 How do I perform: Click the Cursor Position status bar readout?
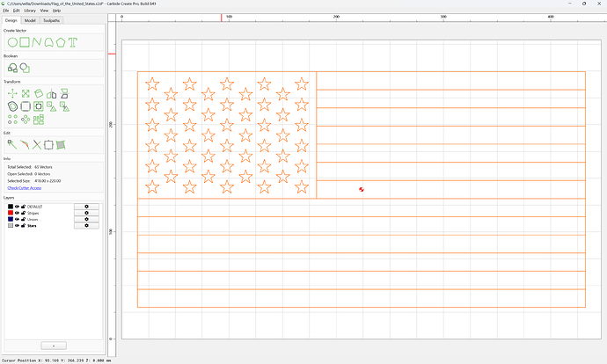point(56,360)
